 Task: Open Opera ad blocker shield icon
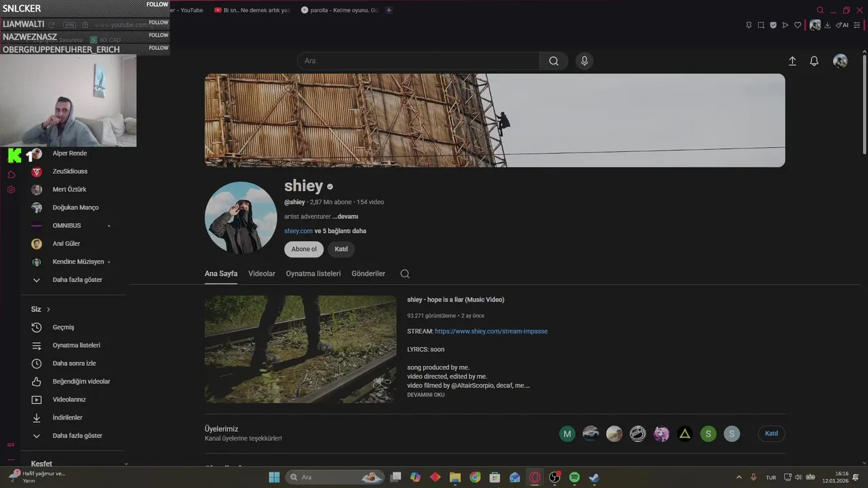click(x=773, y=25)
